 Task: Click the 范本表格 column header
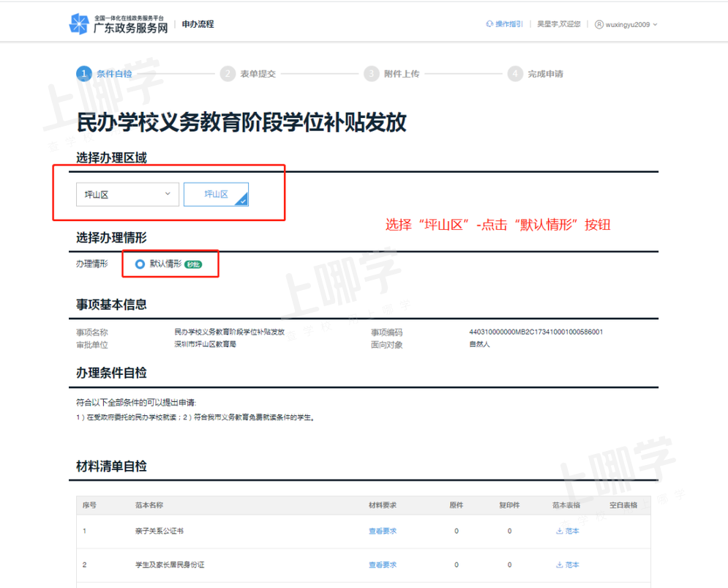(566, 505)
